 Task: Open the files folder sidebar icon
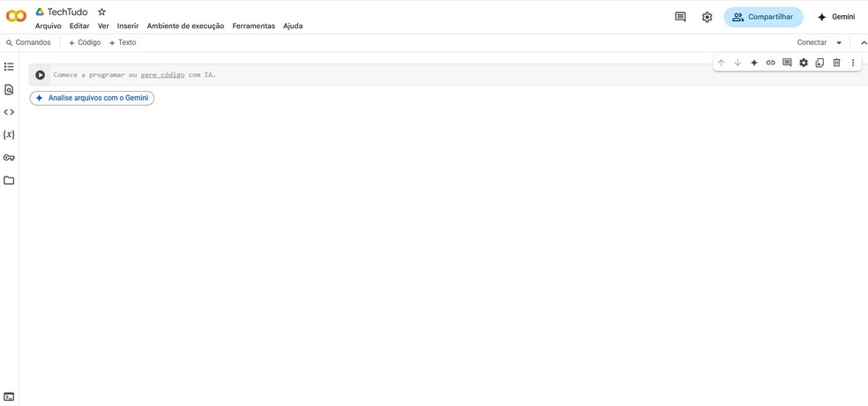9,180
